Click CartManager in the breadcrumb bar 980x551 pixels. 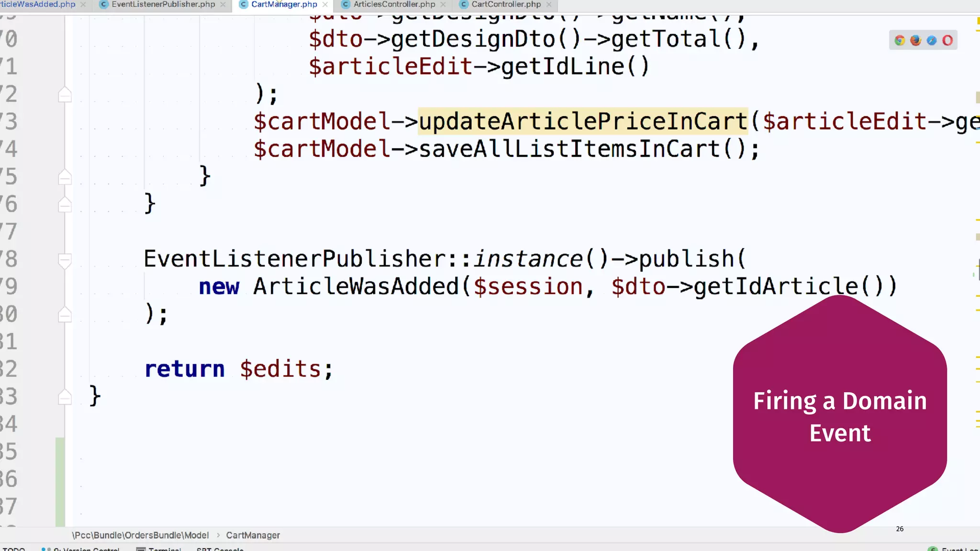click(x=253, y=535)
